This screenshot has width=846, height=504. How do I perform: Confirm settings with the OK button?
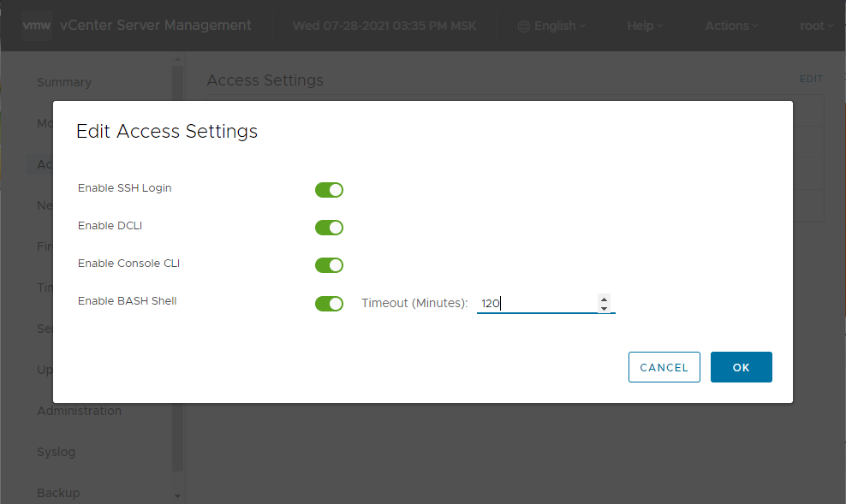(x=741, y=366)
